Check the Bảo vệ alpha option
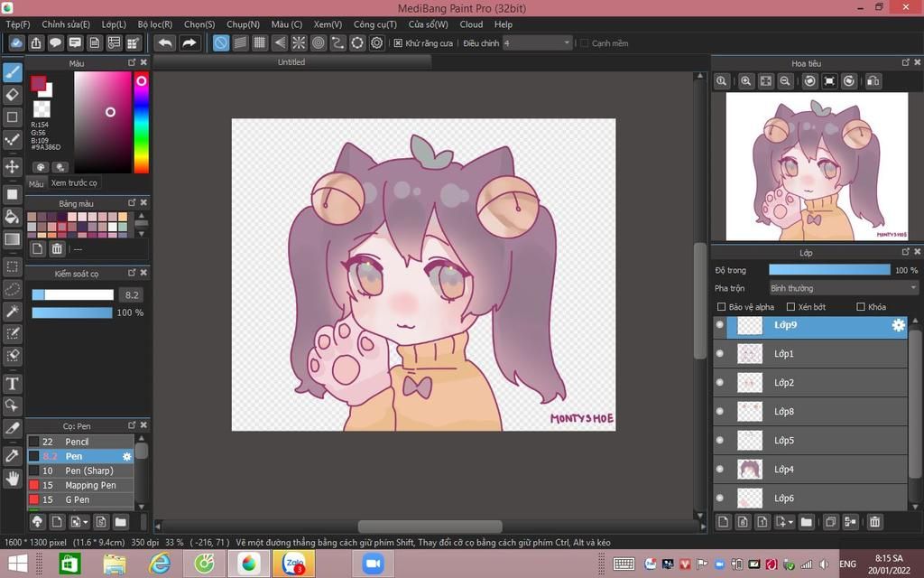The image size is (924, 578). point(721,307)
